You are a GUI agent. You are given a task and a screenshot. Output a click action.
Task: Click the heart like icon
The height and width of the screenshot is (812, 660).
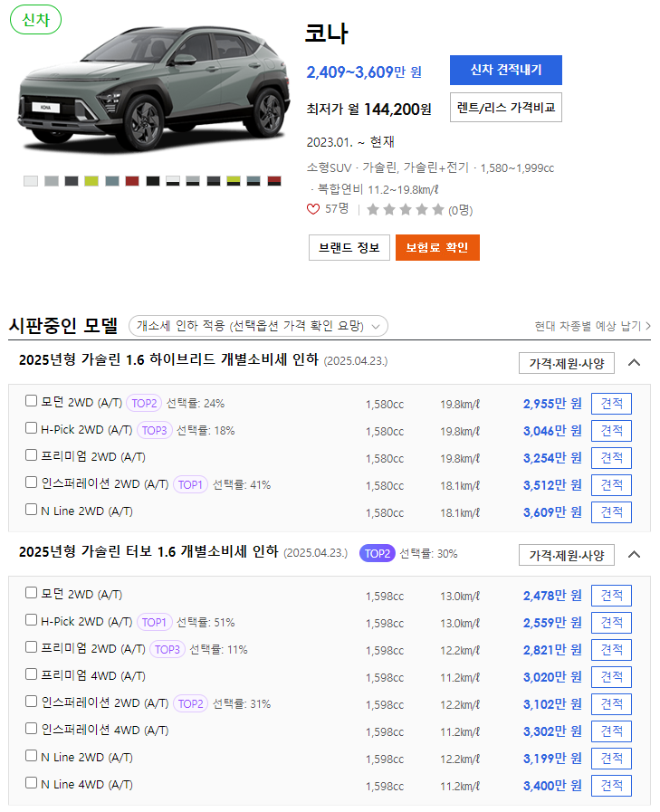coord(313,209)
